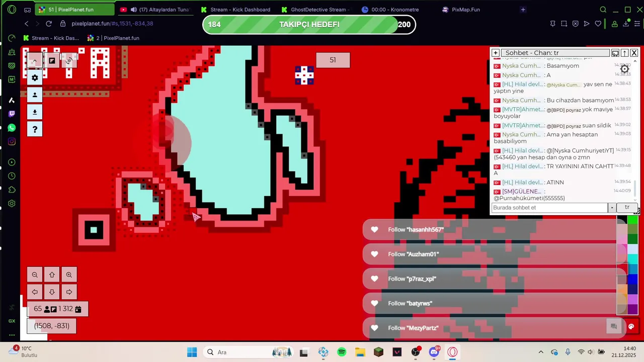Click the cooldown stack counter showing 51
Screen dimensions: 644x362
point(333,60)
